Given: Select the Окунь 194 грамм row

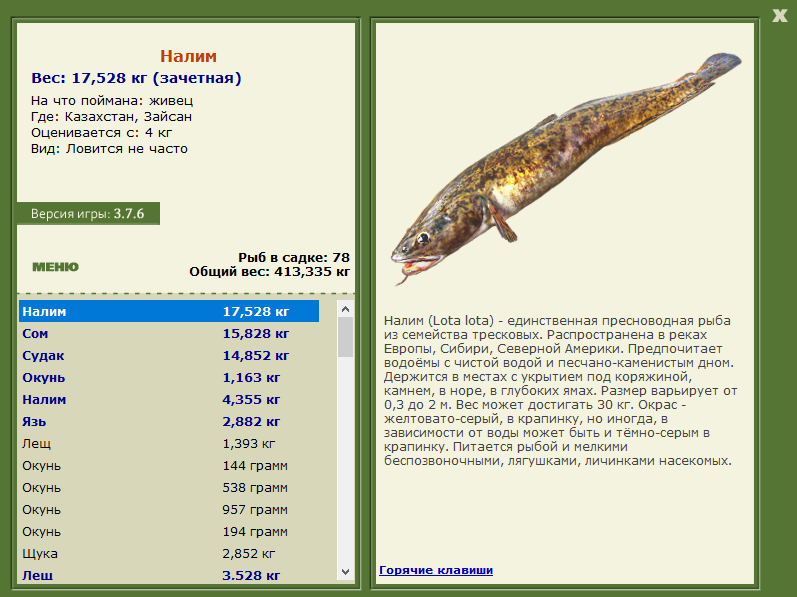Looking at the screenshot, I should click(169, 531).
